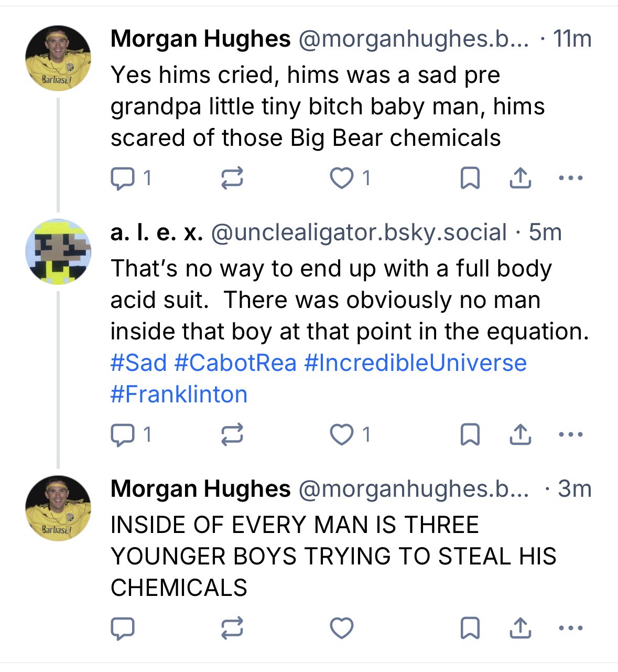Bookmark the 'Yes hims cried' post

470,178
